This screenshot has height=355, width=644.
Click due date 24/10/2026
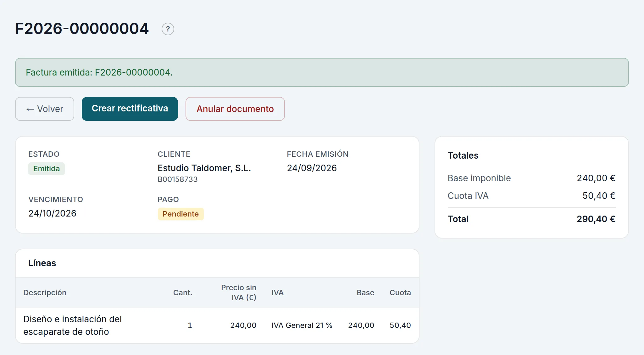pyautogui.click(x=52, y=213)
